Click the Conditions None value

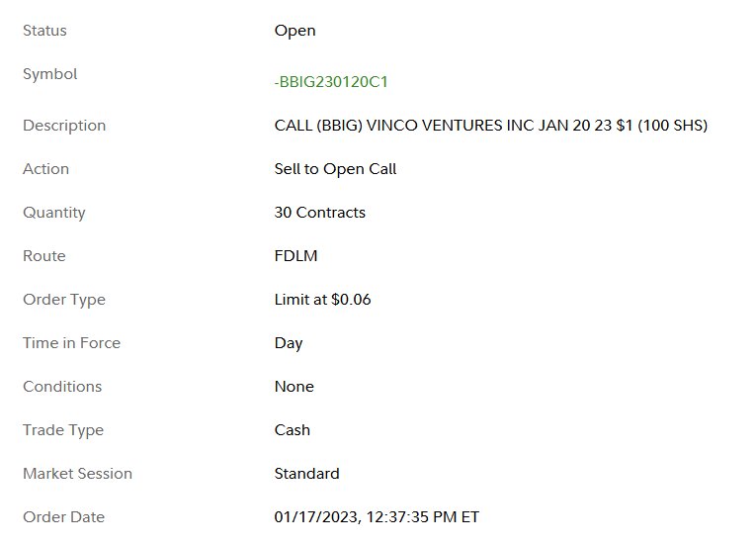tap(294, 386)
